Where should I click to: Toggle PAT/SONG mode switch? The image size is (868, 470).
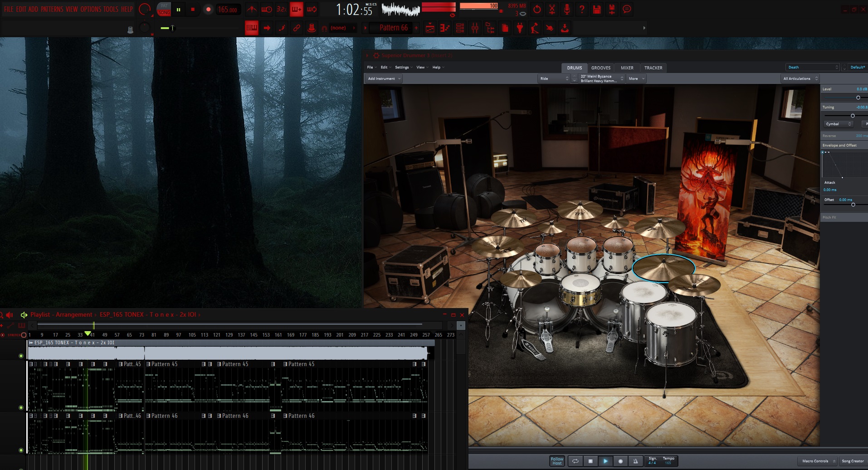[164, 9]
